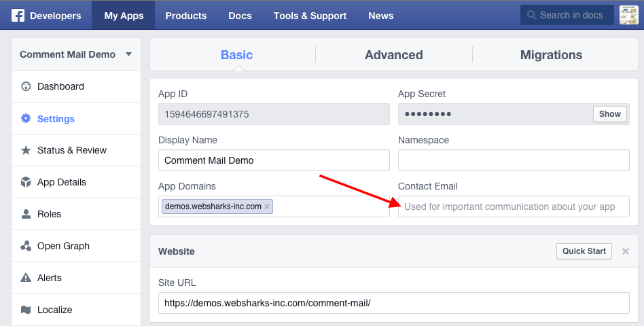Open the Dashboard gauge icon
Viewport: 644px width, 326px height.
(x=26, y=86)
